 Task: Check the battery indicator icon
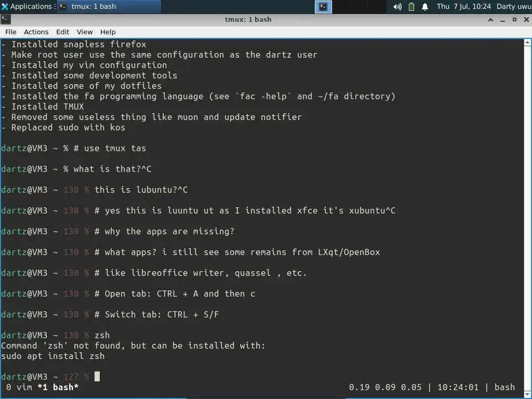pyautogui.click(x=411, y=7)
